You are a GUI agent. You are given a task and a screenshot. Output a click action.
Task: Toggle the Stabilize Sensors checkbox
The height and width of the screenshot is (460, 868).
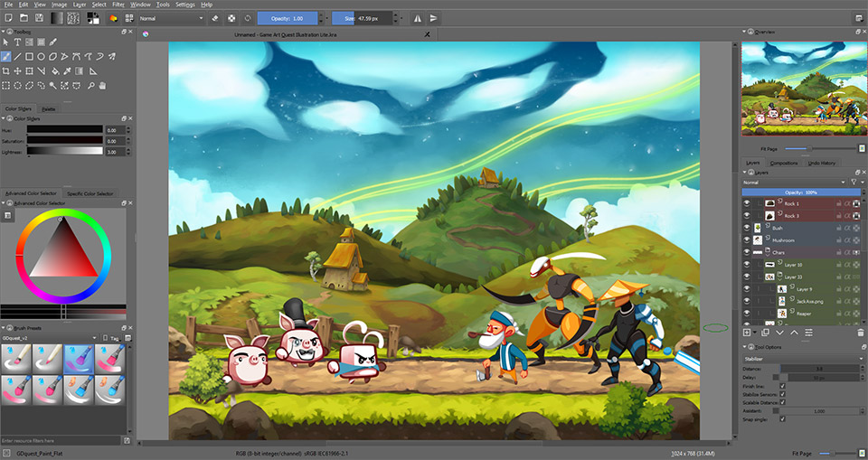(x=782, y=394)
